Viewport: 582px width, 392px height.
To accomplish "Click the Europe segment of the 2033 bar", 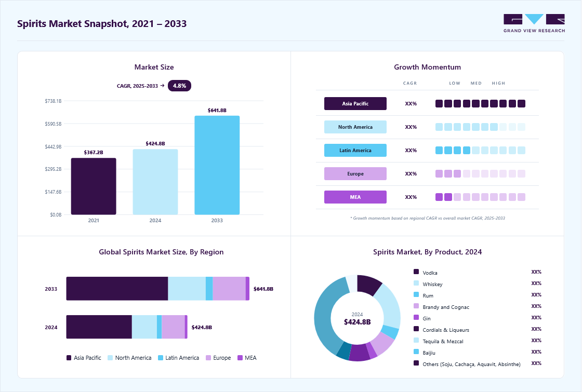I will coord(229,289).
